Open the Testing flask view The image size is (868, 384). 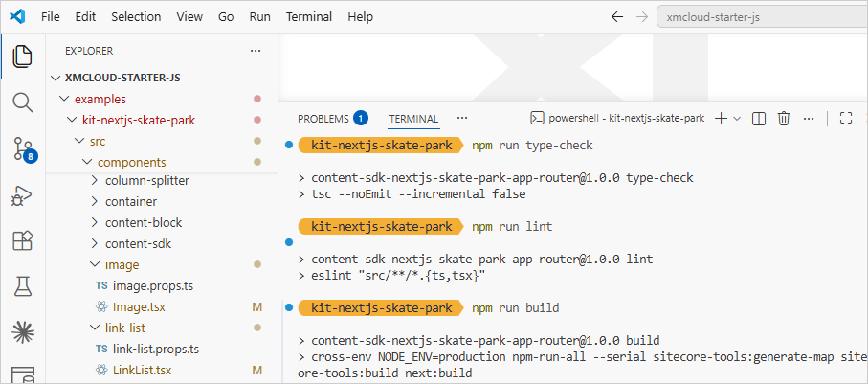point(23,286)
